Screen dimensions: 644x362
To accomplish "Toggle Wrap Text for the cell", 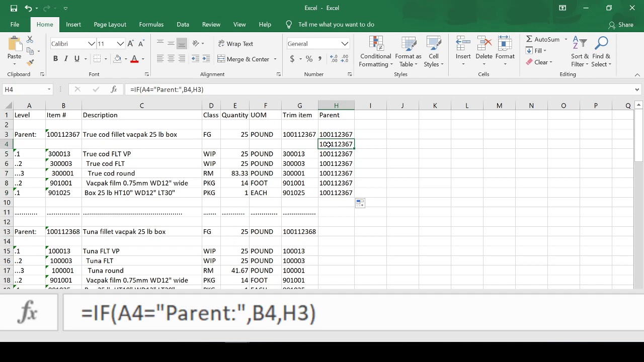I will (x=235, y=44).
